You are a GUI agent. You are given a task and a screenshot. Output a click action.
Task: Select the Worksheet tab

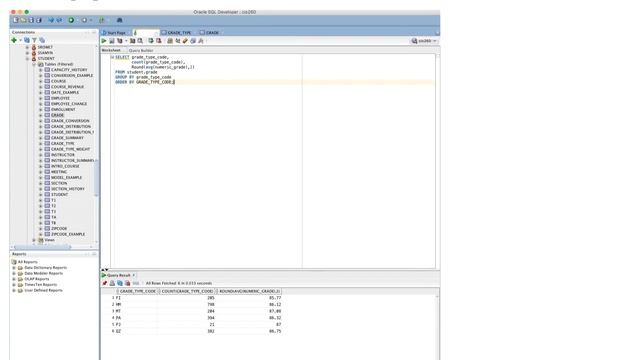point(111,50)
